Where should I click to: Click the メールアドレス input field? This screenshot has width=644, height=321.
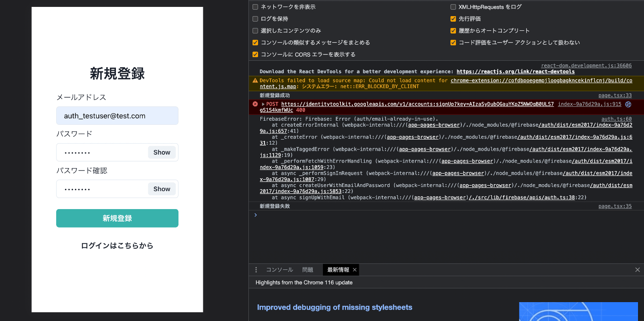click(117, 116)
